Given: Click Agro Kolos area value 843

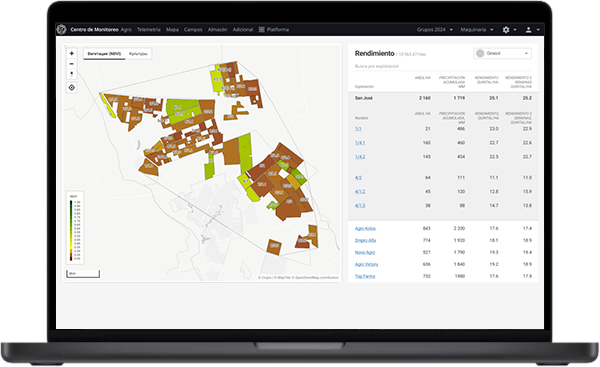Looking at the screenshot, I should pos(426,228).
